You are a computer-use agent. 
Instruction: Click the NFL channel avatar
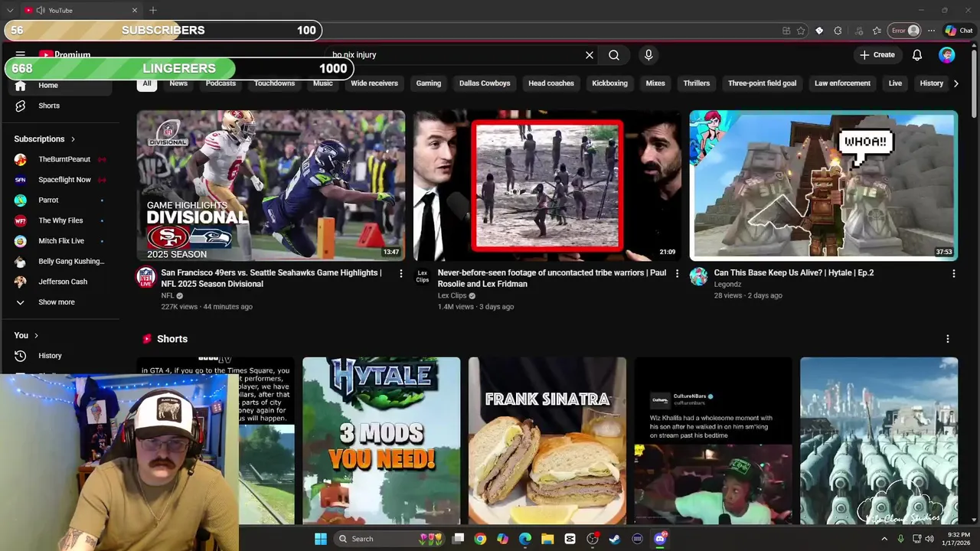click(145, 277)
